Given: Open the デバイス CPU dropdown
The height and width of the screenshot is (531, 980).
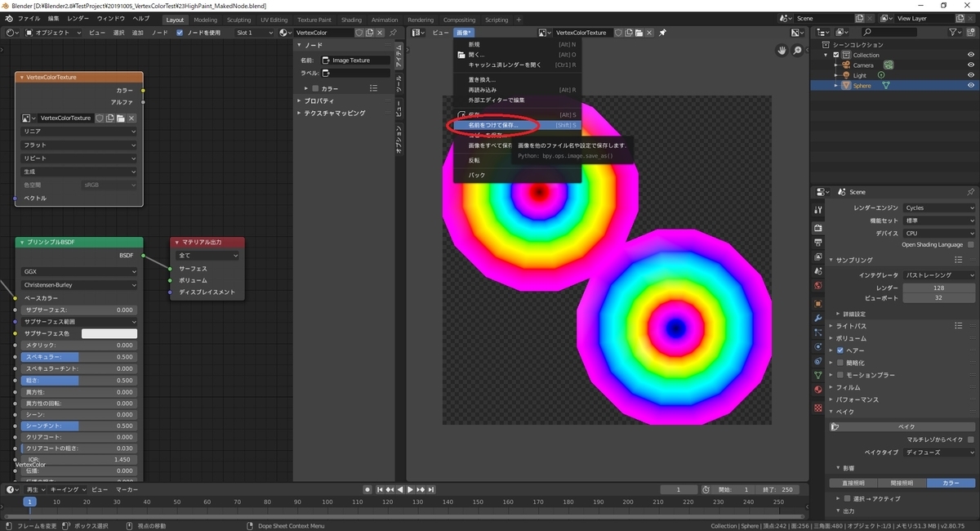Looking at the screenshot, I should [x=939, y=233].
